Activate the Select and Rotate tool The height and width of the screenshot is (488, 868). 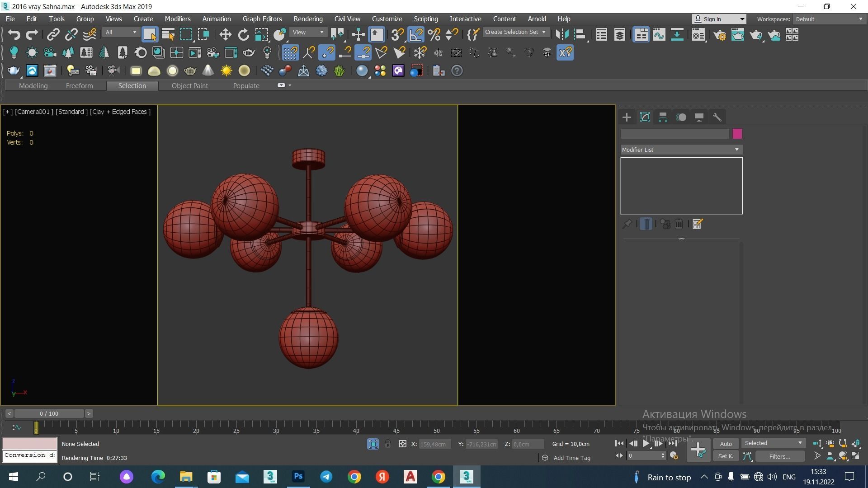click(x=243, y=35)
